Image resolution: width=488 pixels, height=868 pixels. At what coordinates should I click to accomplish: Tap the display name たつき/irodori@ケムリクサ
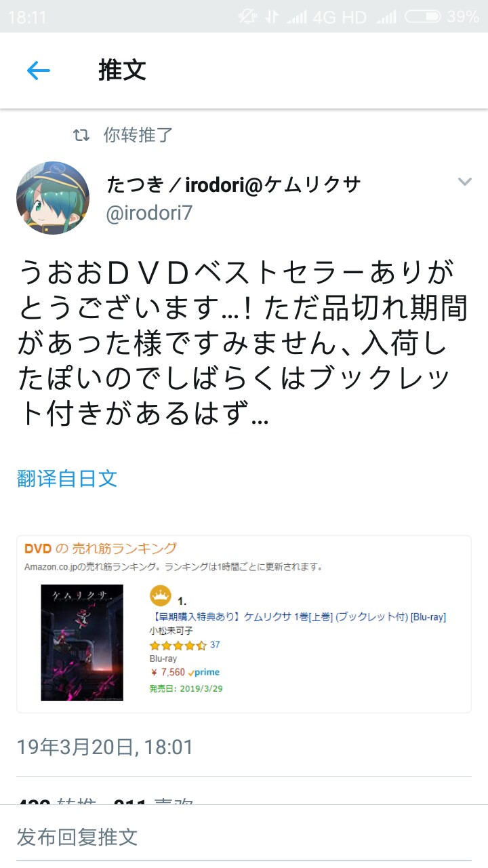[x=234, y=184]
